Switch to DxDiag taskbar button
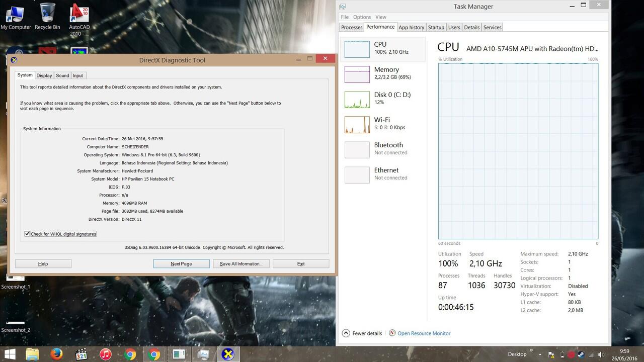 click(x=228, y=354)
